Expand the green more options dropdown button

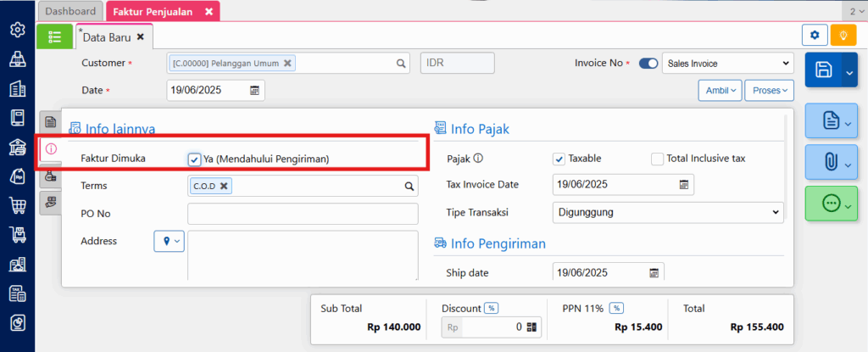[x=831, y=204]
